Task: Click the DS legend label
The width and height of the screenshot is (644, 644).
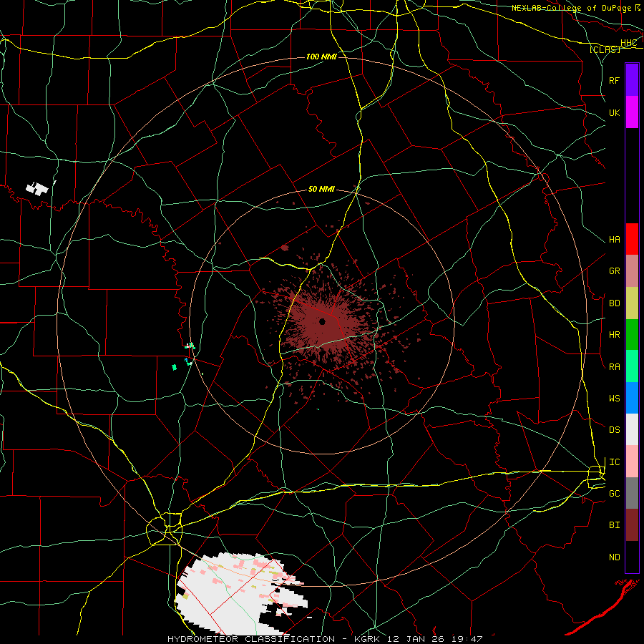Action: coord(615,430)
